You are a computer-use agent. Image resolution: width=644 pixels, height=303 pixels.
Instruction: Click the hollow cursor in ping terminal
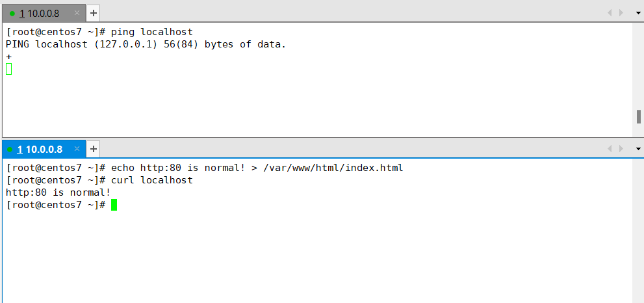[x=8, y=69]
